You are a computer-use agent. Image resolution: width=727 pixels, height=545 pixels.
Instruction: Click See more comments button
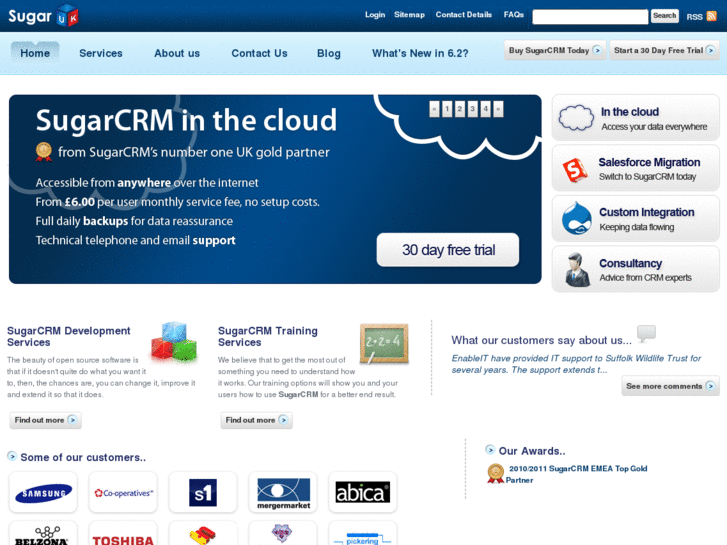point(670,386)
